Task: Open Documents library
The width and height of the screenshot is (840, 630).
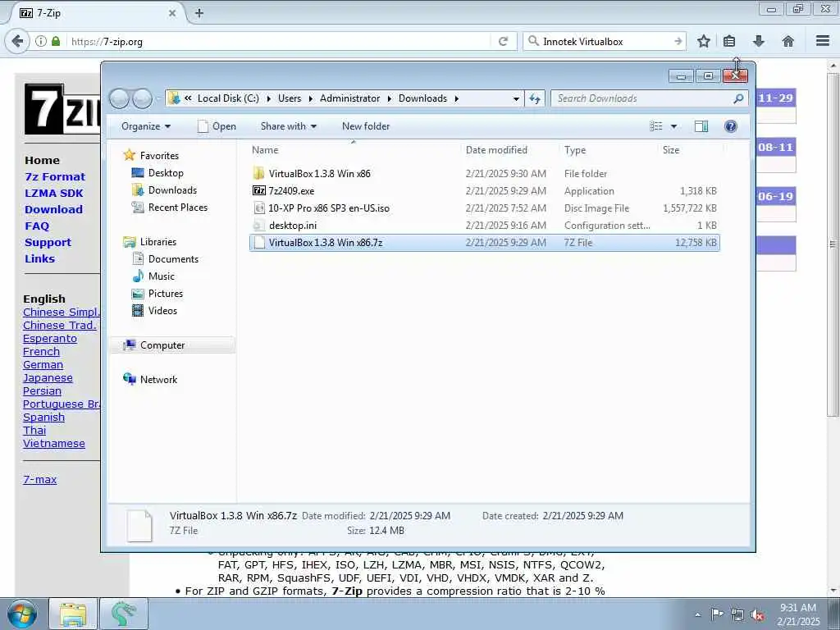Action: click(173, 259)
